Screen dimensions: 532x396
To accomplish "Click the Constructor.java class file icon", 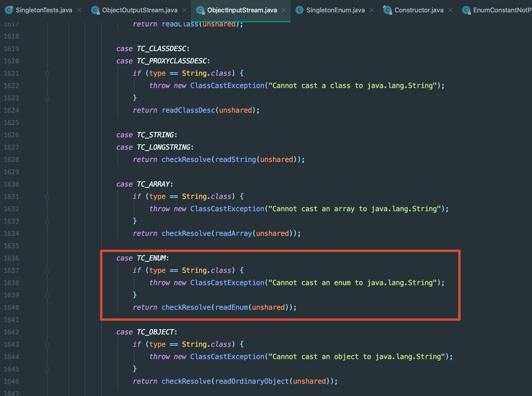I will [x=388, y=10].
